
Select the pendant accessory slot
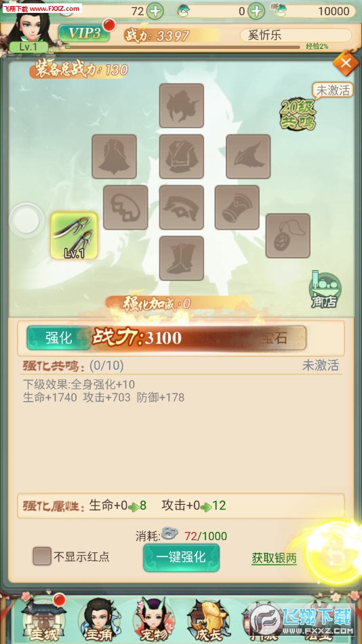pyautogui.click(x=287, y=235)
